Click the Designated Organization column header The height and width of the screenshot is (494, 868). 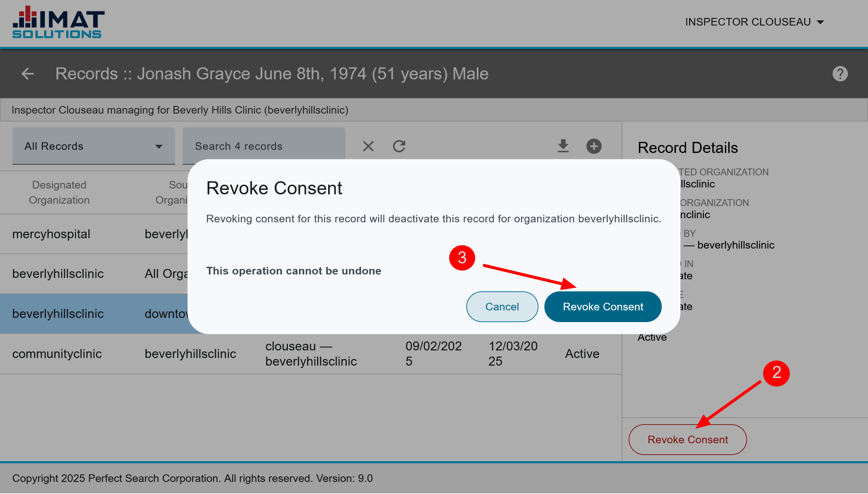[x=59, y=192]
